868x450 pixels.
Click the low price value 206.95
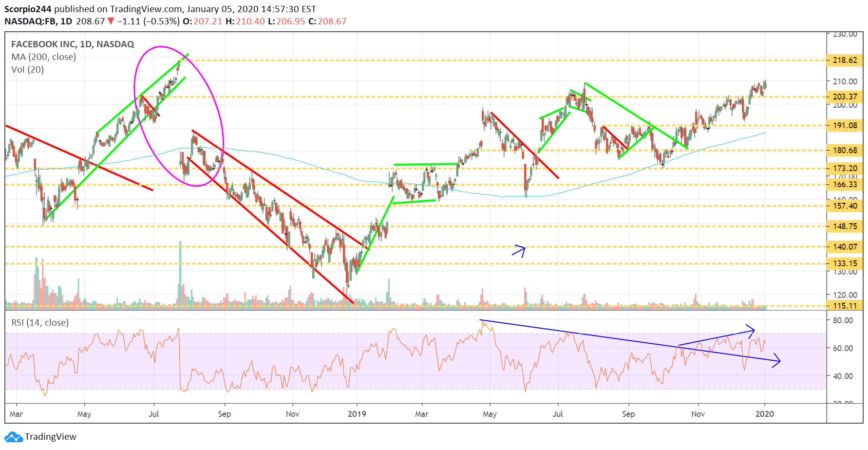290,21
